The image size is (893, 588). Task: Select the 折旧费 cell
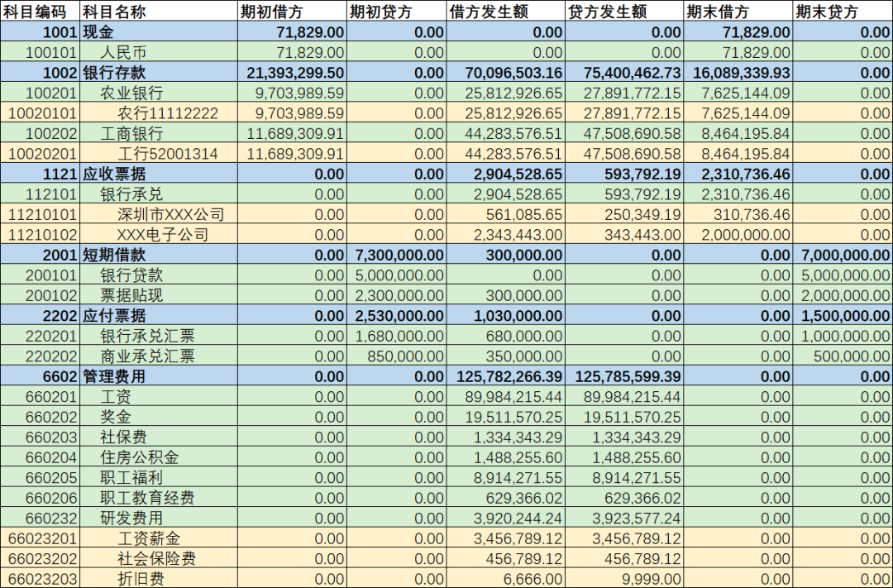[158, 578]
